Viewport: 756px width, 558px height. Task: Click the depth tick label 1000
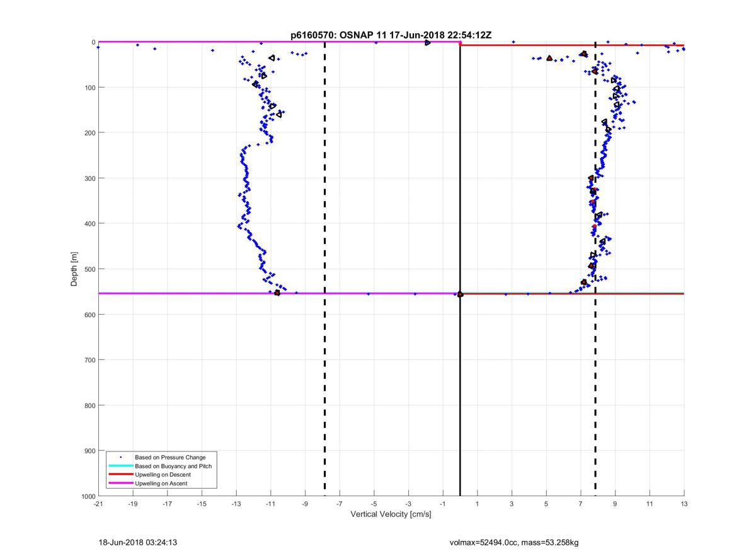[x=88, y=496]
